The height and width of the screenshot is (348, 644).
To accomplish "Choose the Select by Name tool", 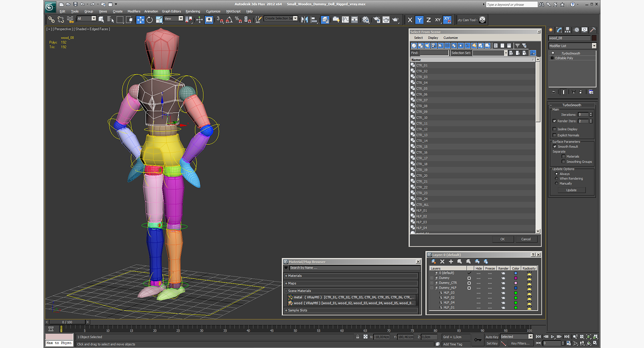I will pos(110,20).
